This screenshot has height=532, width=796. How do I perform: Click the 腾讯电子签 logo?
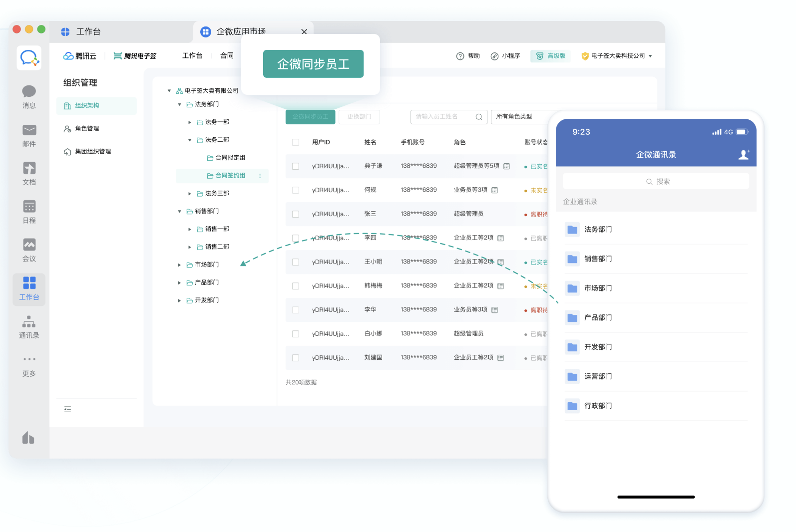click(135, 56)
